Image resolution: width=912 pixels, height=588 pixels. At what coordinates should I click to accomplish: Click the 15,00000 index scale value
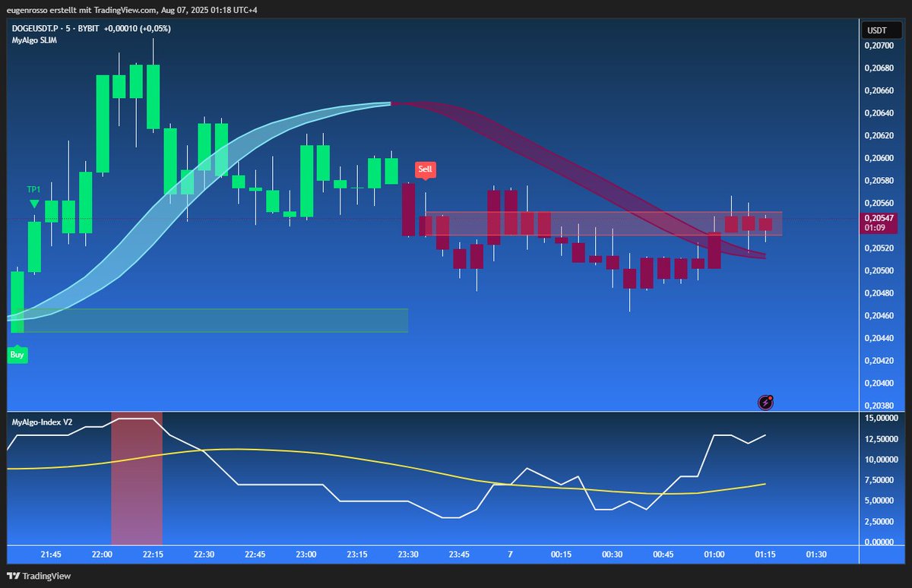(x=880, y=419)
